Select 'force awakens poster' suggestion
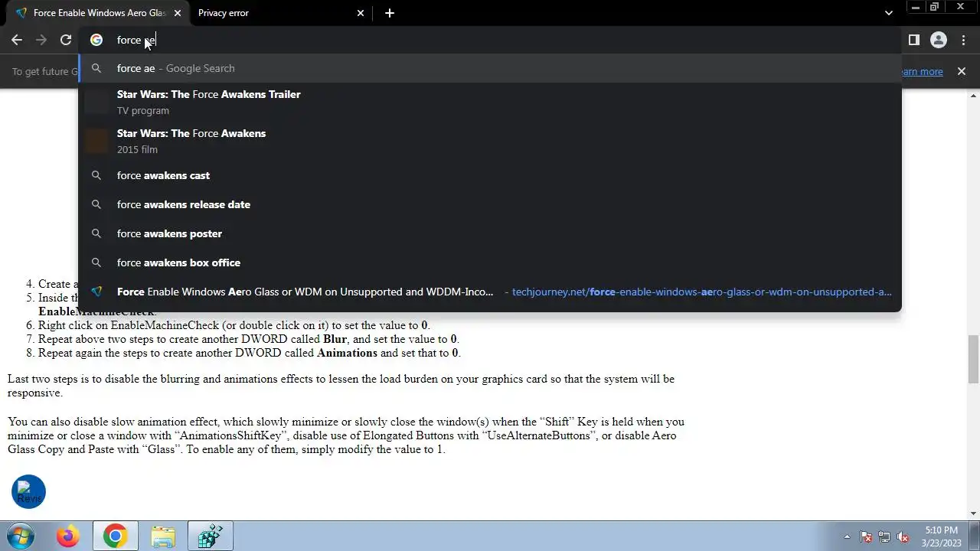 pyautogui.click(x=490, y=233)
